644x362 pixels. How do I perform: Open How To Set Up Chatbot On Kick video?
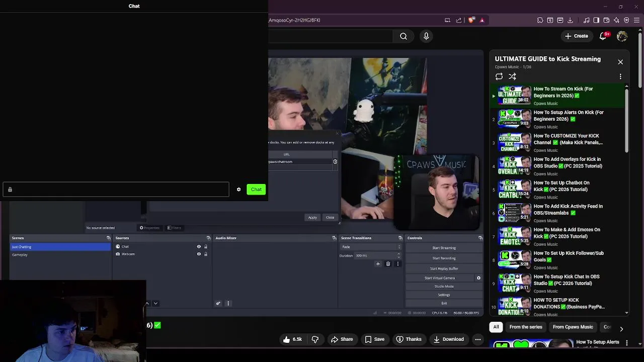pyautogui.click(x=558, y=189)
